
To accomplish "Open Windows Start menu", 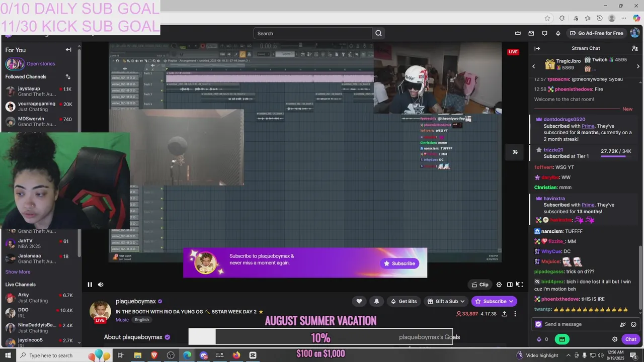I will (9, 355).
